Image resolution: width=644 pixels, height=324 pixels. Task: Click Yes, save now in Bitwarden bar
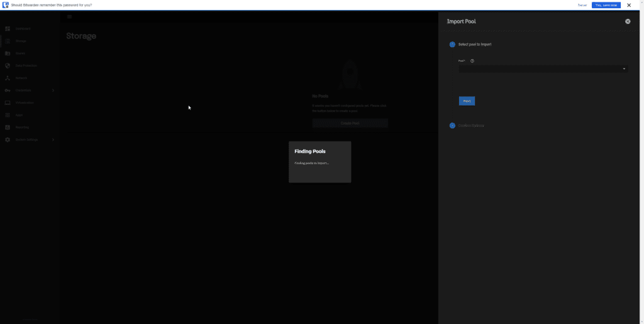[606, 5]
